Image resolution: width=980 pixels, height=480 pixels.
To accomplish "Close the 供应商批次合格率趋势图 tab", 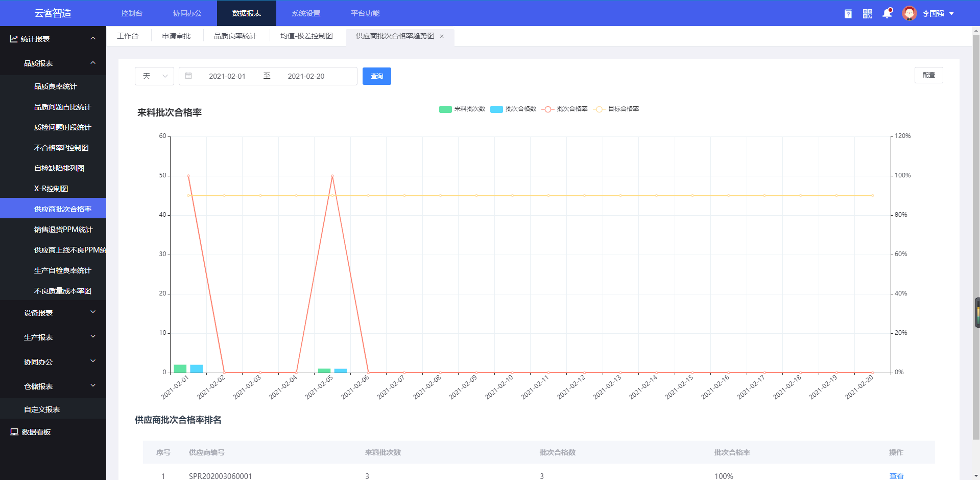I will pos(442,36).
